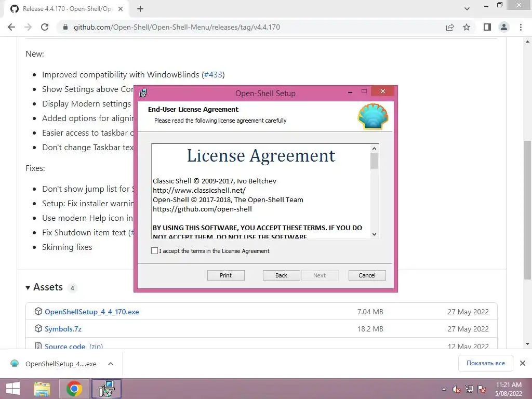Go back in Chrome browser
This screenshot has width=532, height=399.
click(x=11, y=27)
